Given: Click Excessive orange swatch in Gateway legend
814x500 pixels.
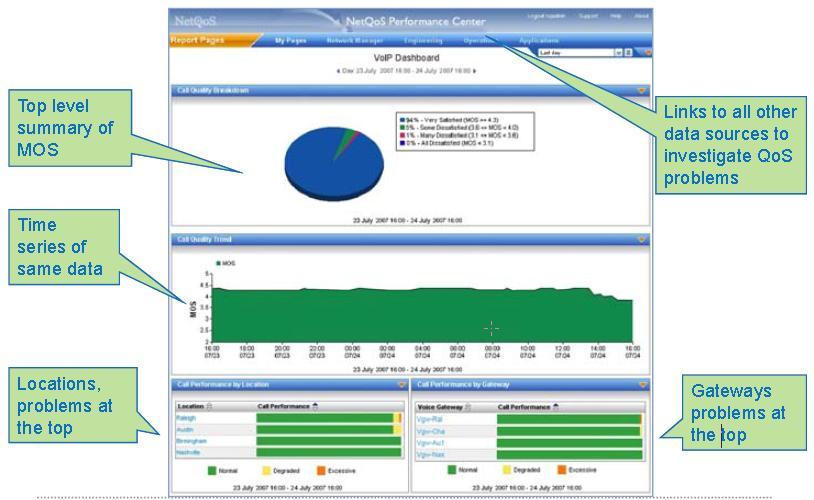Looking at the screenshot, I should (561, 470).
